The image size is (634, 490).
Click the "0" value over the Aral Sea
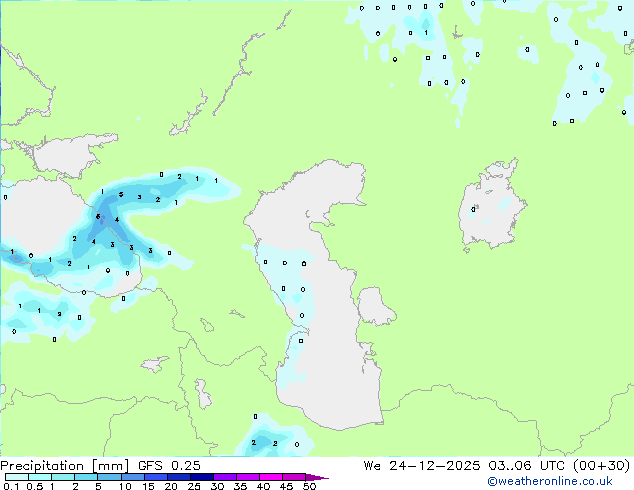click(473, 209)
